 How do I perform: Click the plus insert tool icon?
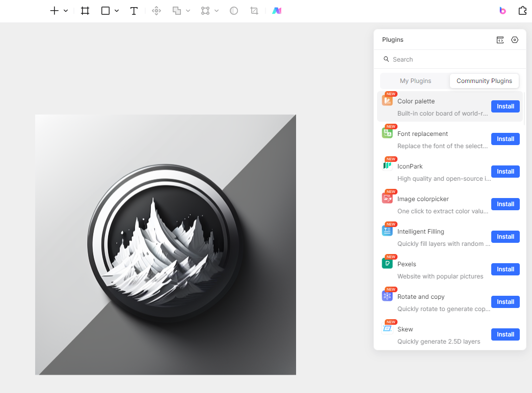(55, 11)
